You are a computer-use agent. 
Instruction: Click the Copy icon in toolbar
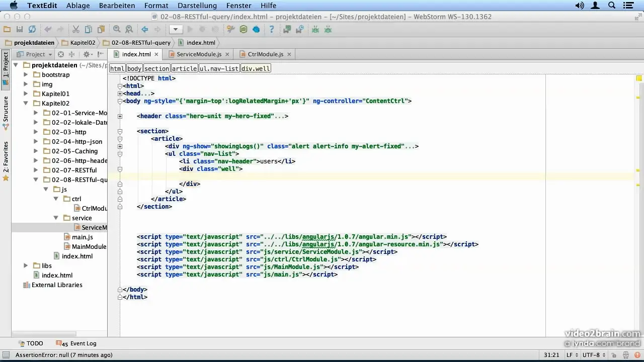(x=89, y=30)
